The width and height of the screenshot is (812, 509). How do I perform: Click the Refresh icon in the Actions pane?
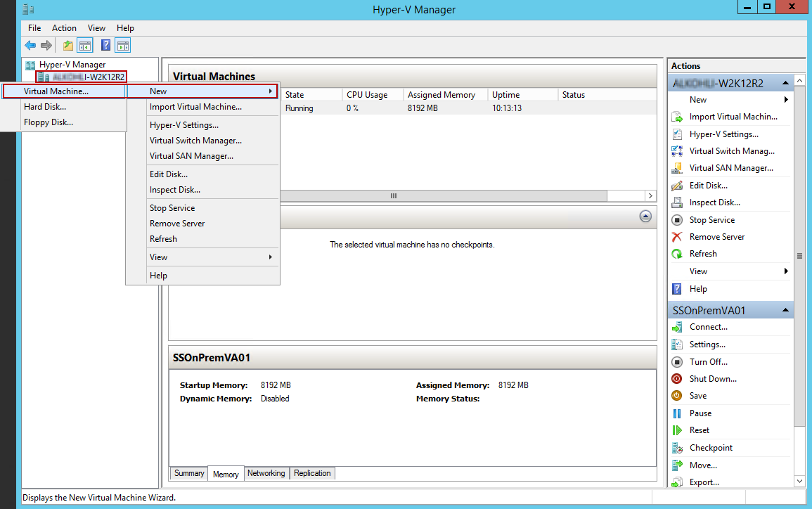(677, 254)
